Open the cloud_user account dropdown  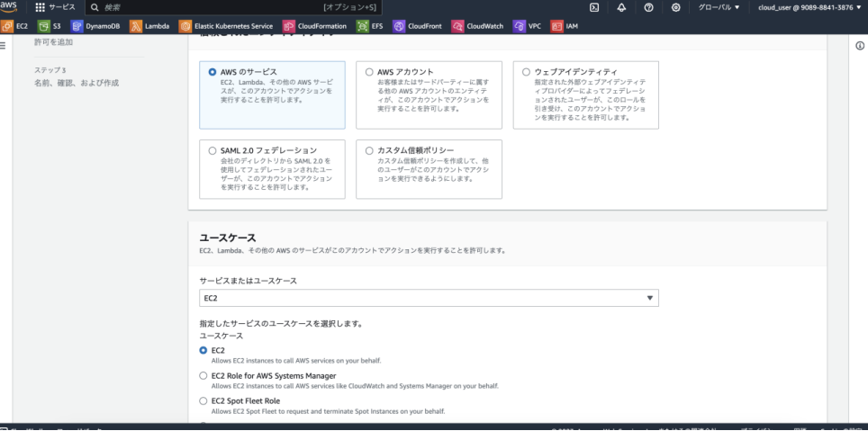(809, 7)
